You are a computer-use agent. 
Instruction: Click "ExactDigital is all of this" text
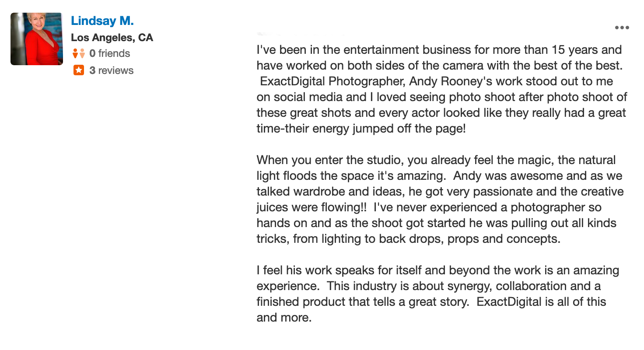(542, 302)
